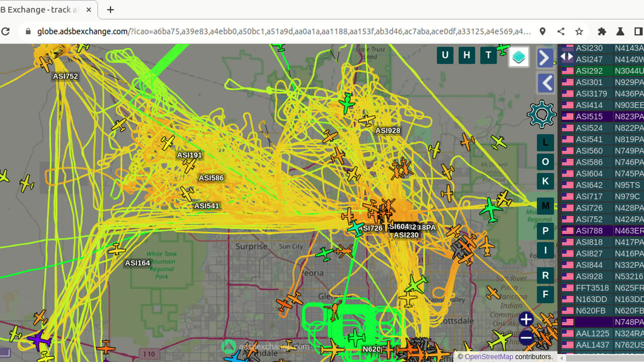
Task: Open the OpenStreetMap attribution link
Action: tap(489, 356)
